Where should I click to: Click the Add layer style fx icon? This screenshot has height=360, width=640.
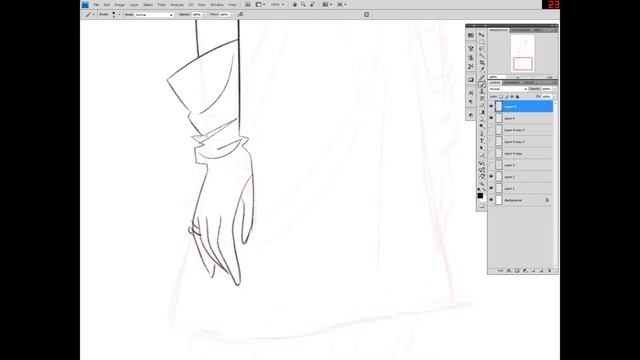tap(509, 270)
